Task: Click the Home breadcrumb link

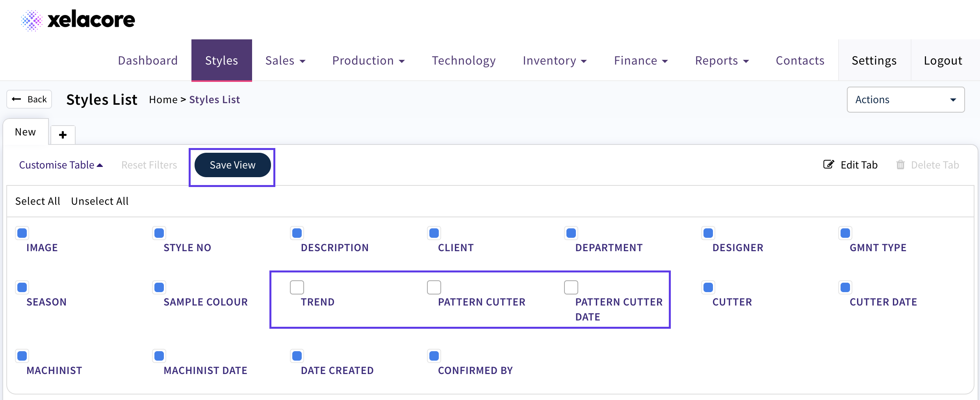Action: point(163,100)
